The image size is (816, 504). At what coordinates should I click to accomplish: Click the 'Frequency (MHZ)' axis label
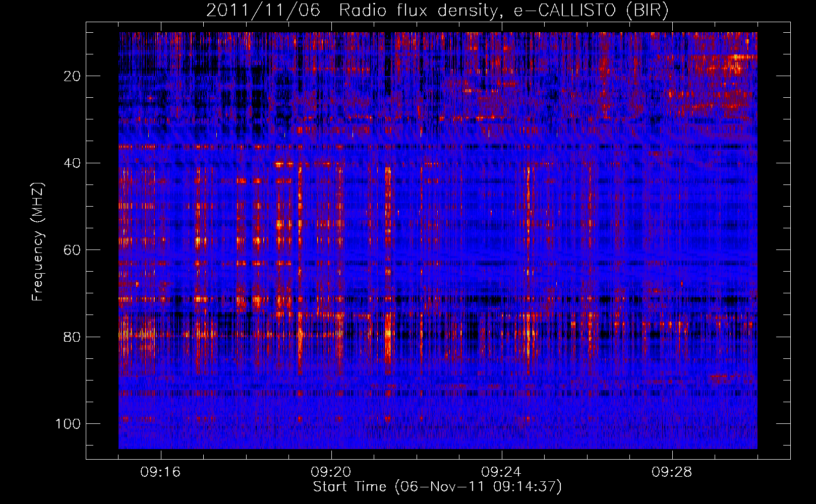(x=38, y=242)
